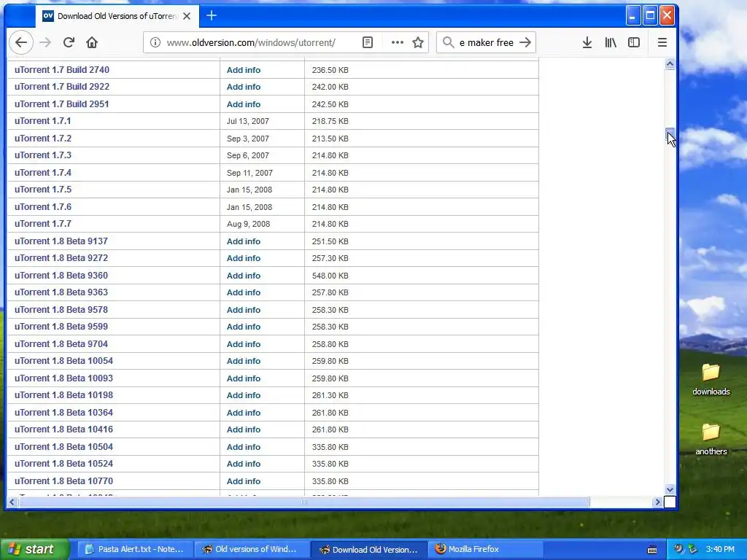Viewport: 747px width, 560px height.
Task: Open the Windows Start menu
Action: (34, 549)
